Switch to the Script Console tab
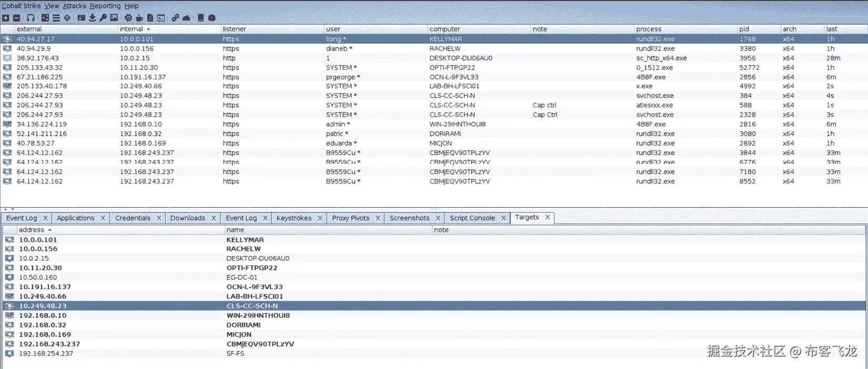This screenshot has height=369, width=868. 472,218
